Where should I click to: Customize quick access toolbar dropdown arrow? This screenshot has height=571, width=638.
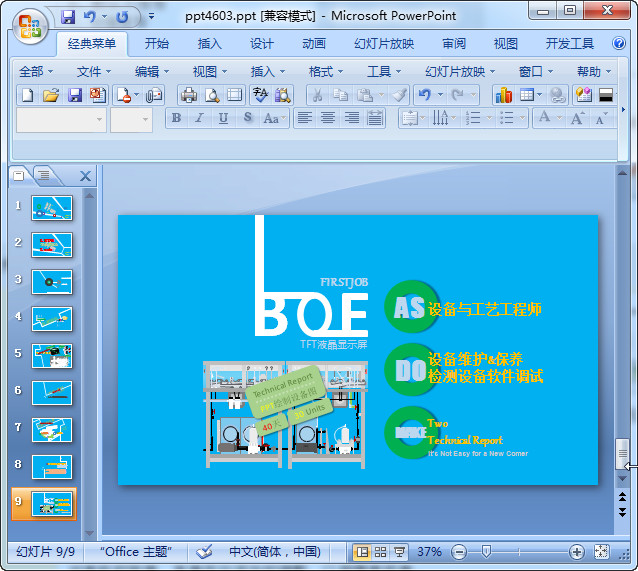click(x=151, y=17)
